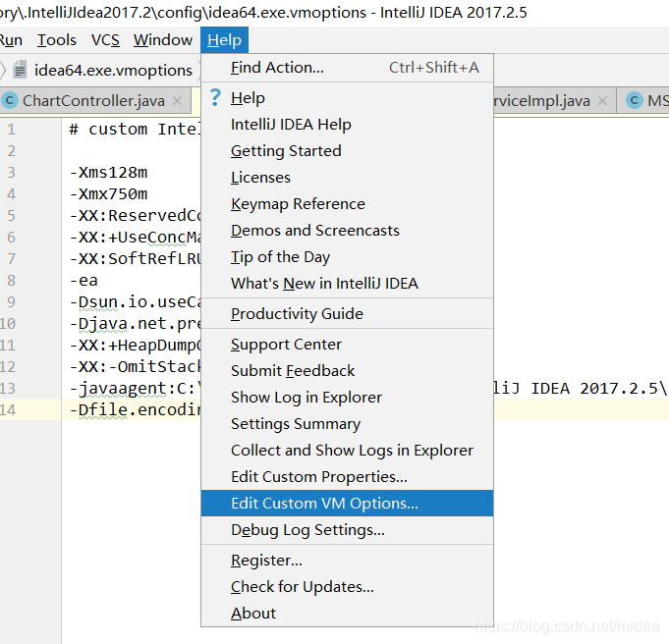The width and height of the screenshot is (669, 644).
Task: Choose Check for Updates...
Action: click(x=347, y=586)
